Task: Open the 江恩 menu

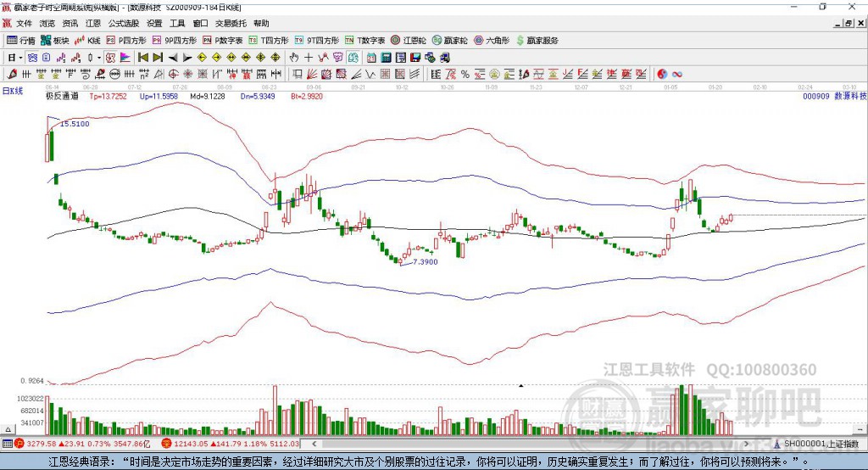Action: [x=93, y=24]
